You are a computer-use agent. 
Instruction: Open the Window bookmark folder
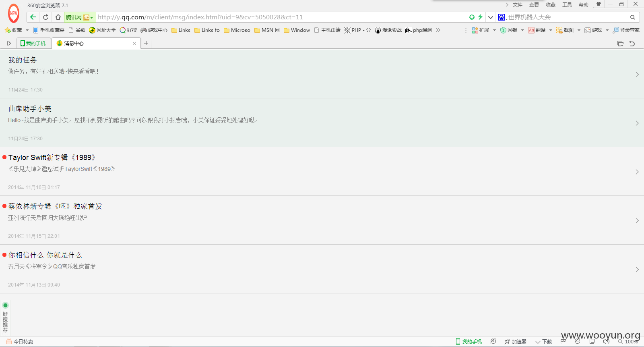[297, 30]
